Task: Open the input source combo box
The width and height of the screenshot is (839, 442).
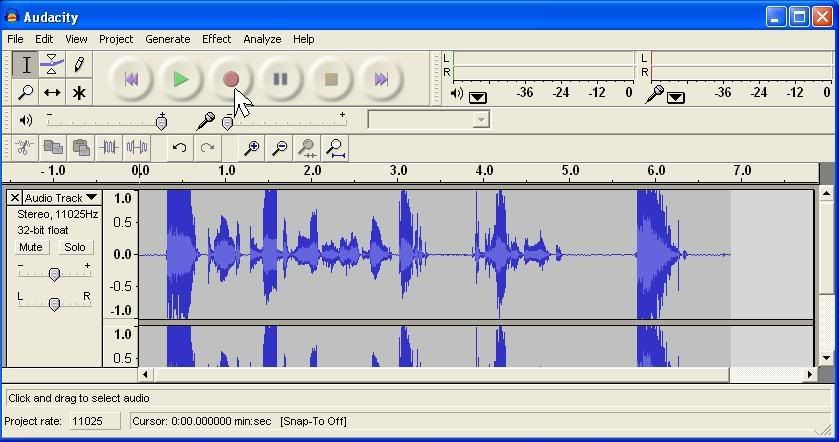Action: click(x=428, y=120)
